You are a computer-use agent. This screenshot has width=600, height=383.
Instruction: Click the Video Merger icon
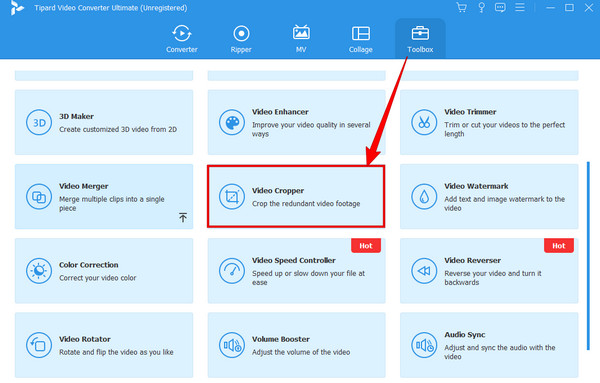39,197
